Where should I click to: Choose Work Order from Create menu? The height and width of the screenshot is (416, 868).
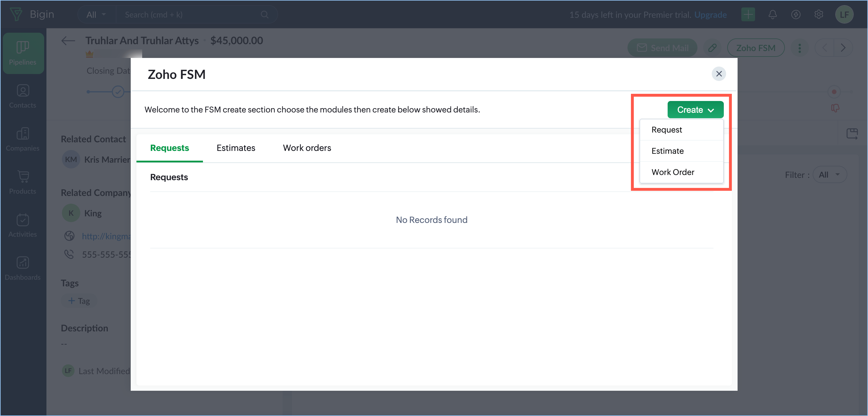point(681,172)
